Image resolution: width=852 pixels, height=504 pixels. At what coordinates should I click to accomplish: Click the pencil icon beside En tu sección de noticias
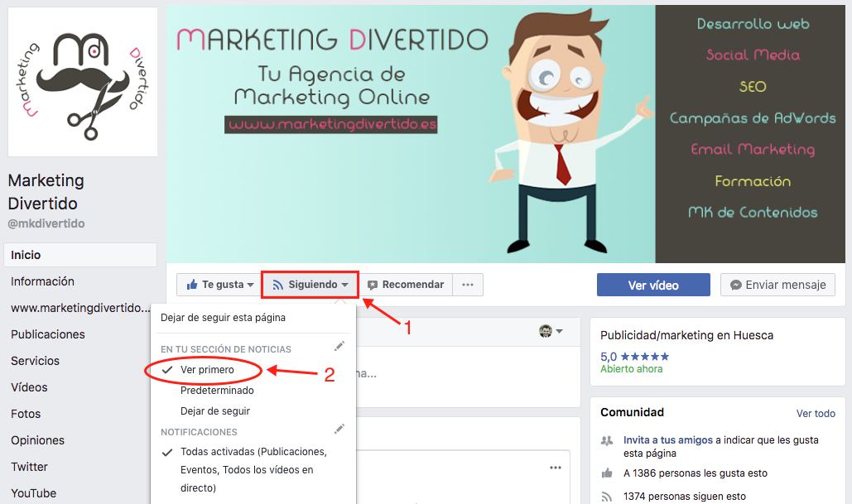tap(339, 346)
